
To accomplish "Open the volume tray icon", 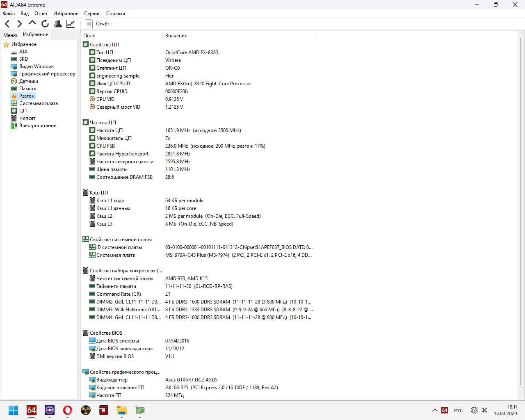I will click(x=484, y=410).
